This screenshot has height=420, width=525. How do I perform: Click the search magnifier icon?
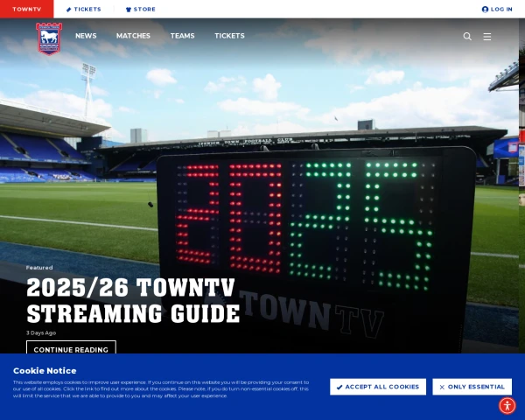click(x=467, y=36)
